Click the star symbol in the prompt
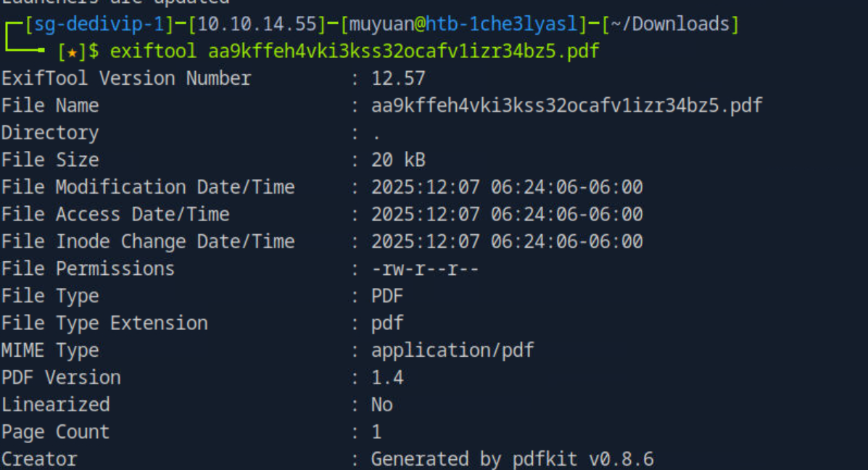868x470 pixels. (x=72, y=52)
